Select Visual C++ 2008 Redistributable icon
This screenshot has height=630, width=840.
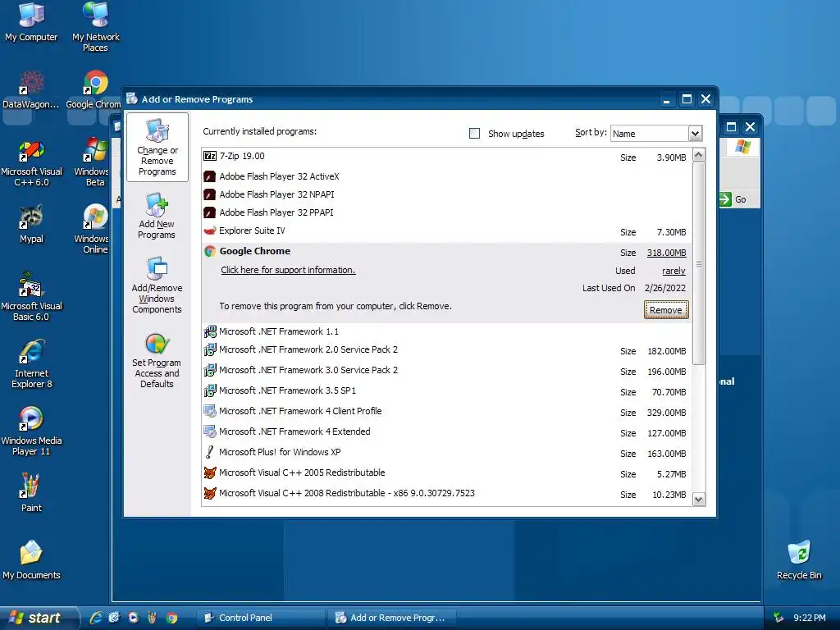pos(210,493)
